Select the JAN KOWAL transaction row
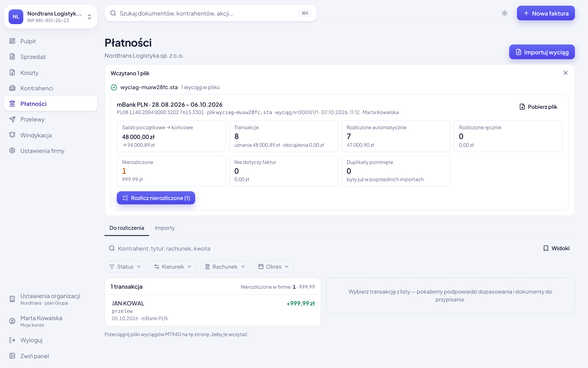 click(x=213, y=310)
